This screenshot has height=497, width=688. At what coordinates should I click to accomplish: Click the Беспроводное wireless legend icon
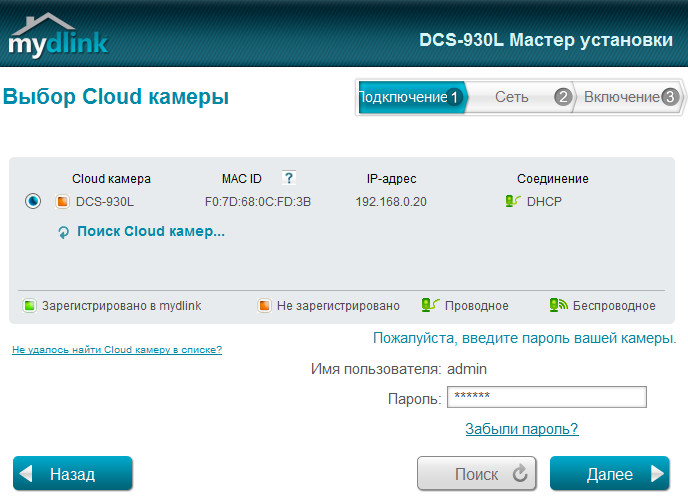coord(558,306)
